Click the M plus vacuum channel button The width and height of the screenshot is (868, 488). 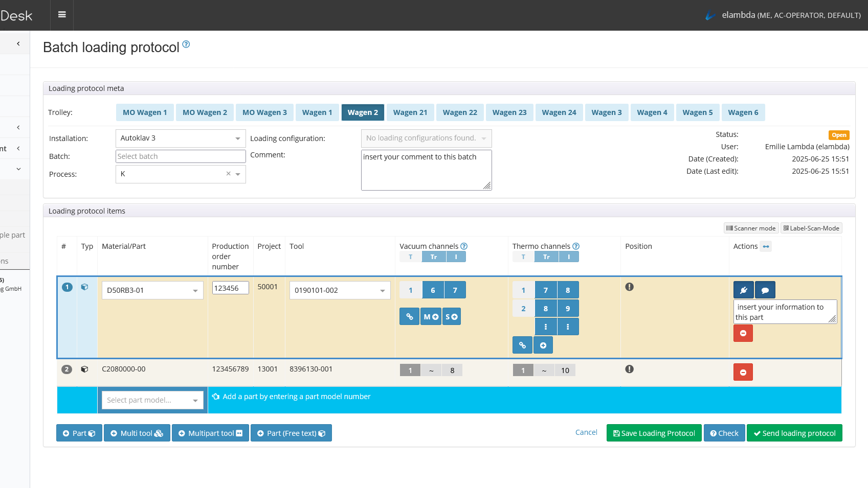(431, 316)
